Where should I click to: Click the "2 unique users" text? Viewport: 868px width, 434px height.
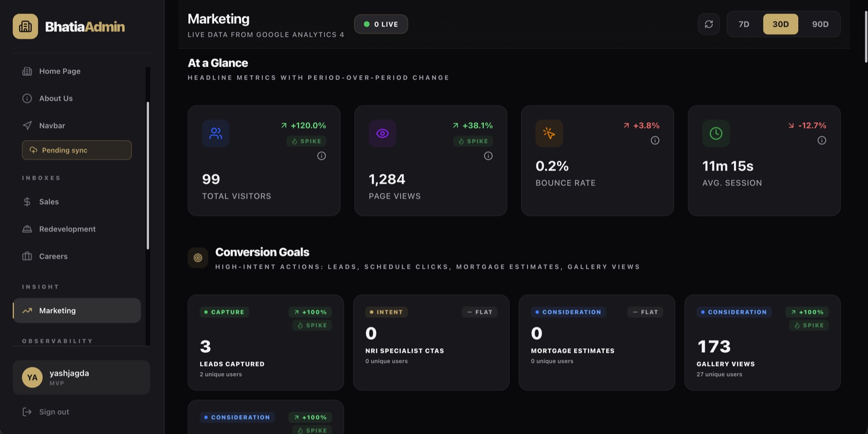click(221, 375)
